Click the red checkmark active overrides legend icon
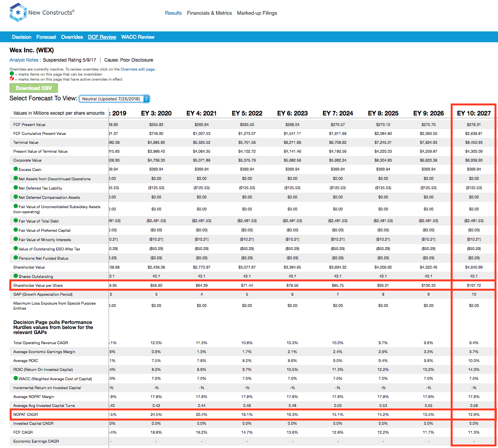 pyautogui.click(x=12, y=79)
